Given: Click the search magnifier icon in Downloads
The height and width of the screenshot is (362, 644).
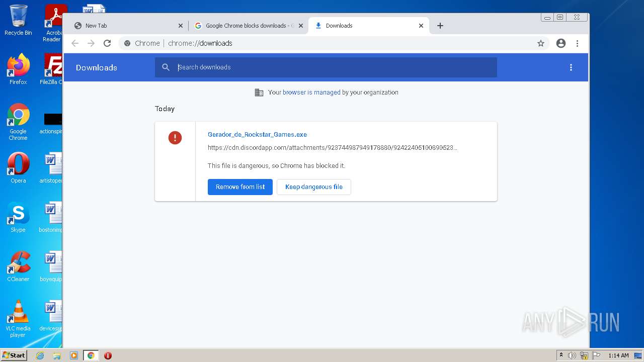Looking at the screenshot, I should (166, 67).
